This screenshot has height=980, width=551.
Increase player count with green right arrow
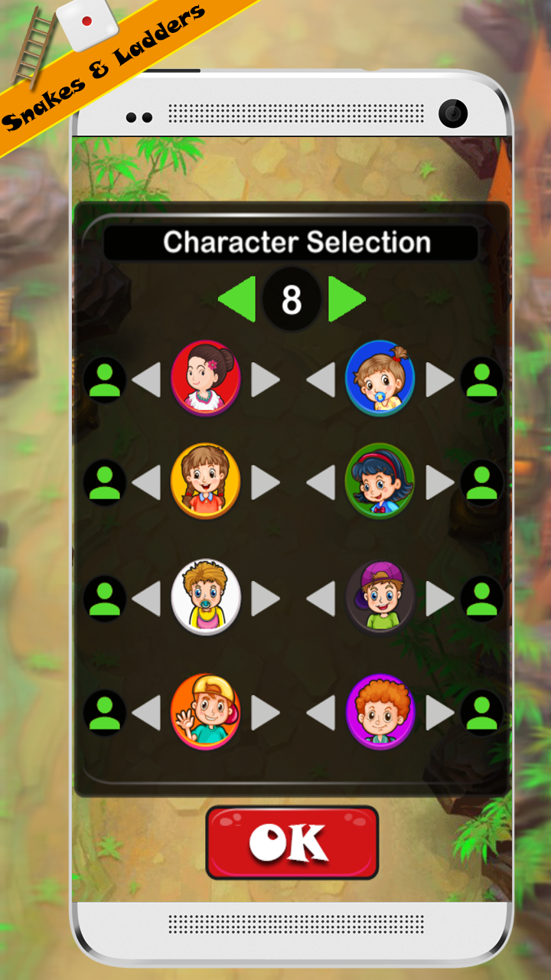(347, 299)
